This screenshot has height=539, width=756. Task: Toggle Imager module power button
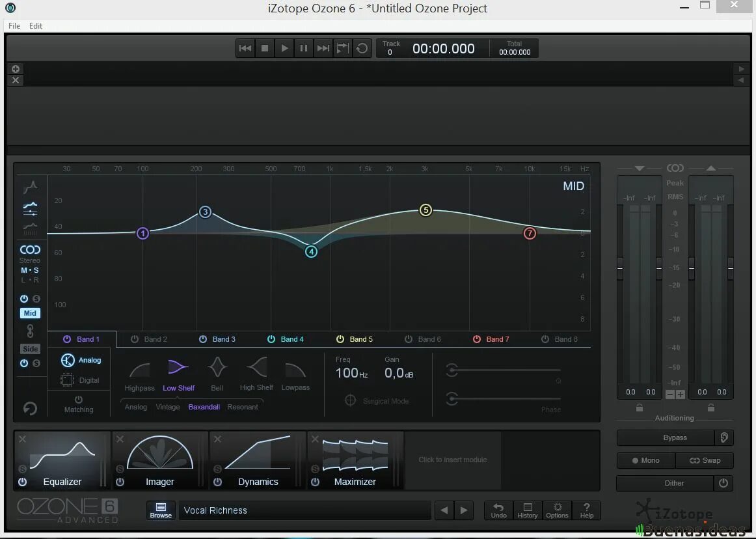tap(120, 482)
